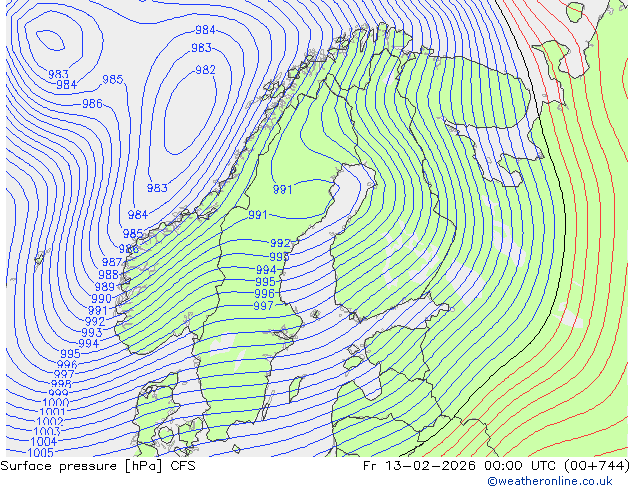This screenshot has width=634, height=490.
Task: Click the 1002 isobar label
Action: tap(50, 422)
